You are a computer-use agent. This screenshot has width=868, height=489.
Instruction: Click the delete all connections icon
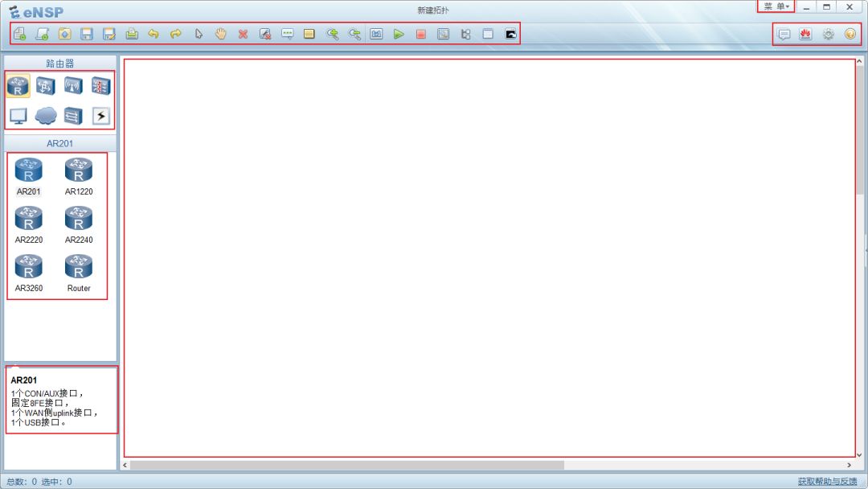(x=265, y=34)
